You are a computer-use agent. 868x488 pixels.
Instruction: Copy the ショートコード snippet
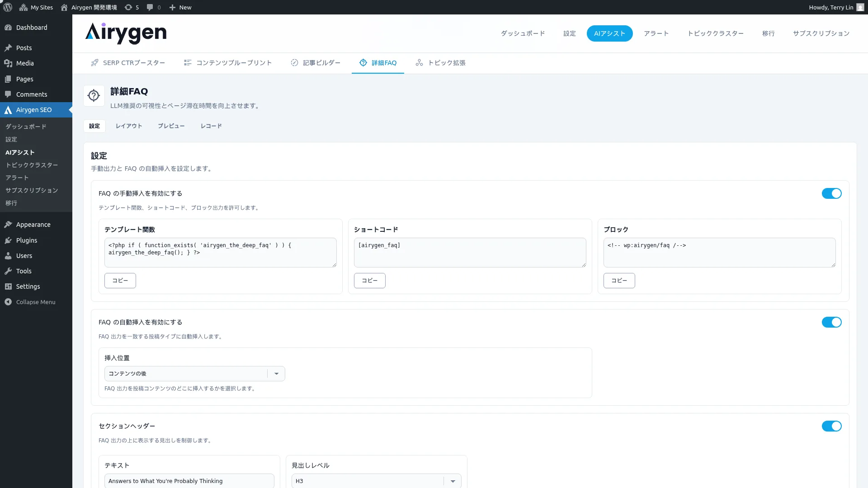point(370,281)
